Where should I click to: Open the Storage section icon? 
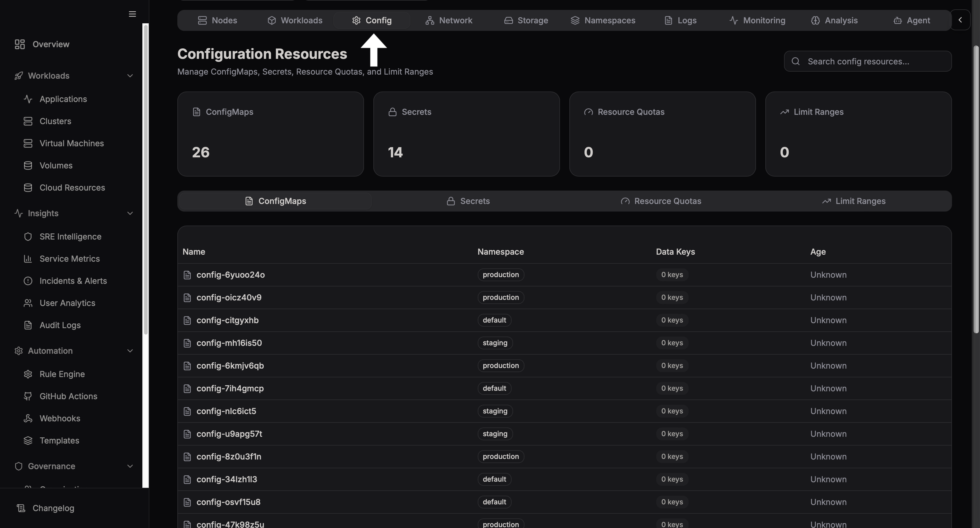point(508,20)
